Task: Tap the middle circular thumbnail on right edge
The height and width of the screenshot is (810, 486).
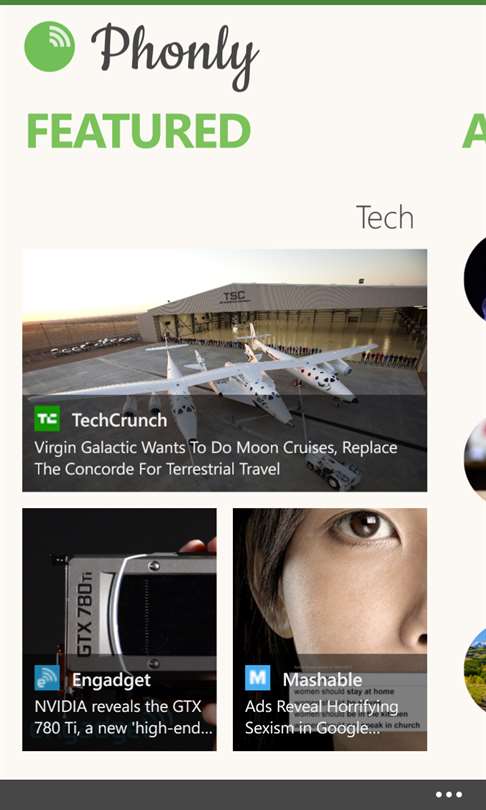Action: (x=475, y=460)
